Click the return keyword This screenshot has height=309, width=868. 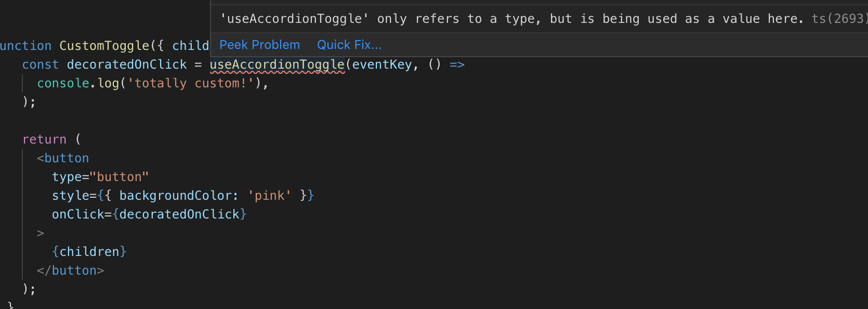tap(44, 139)
